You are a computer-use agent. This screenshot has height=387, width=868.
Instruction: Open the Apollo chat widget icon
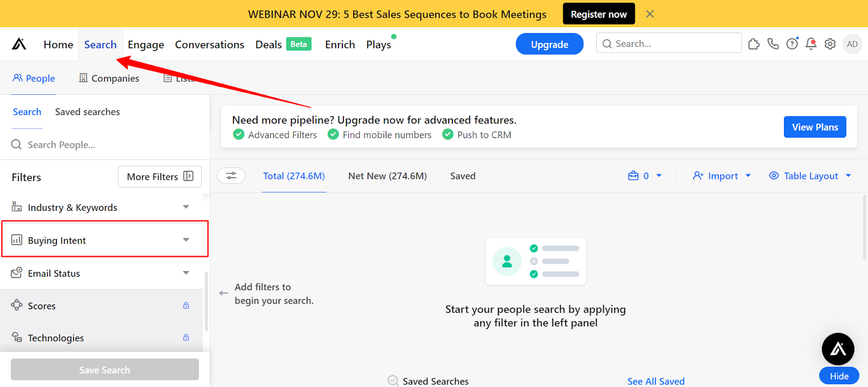[x=838, y=349]
